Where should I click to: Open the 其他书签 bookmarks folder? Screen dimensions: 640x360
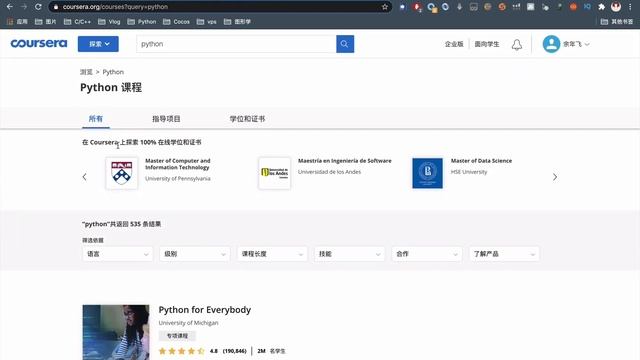tap(616, 22)
